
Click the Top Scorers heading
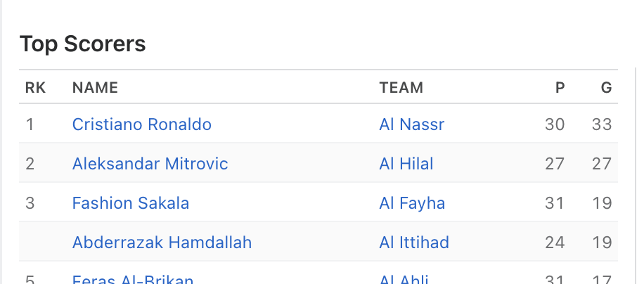[82, 44]
